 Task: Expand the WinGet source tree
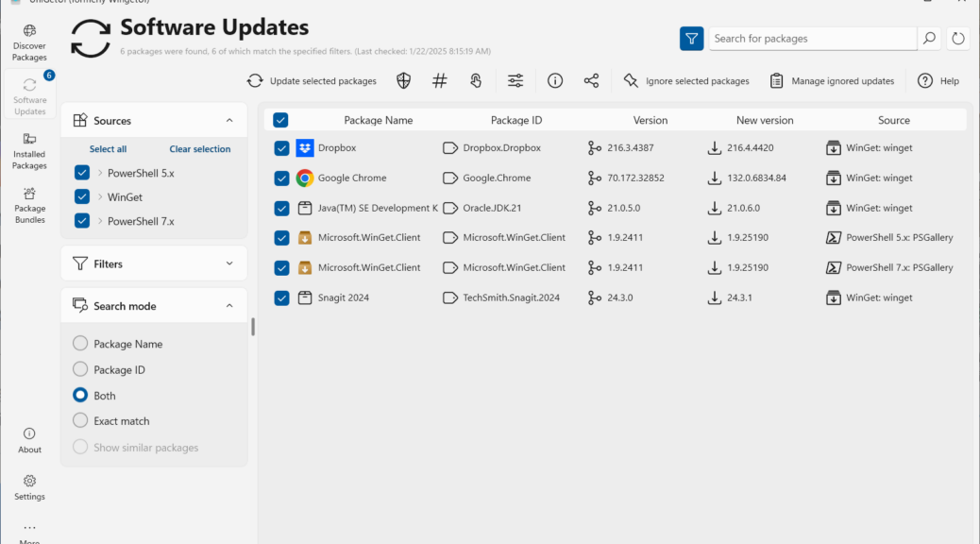pos(100,196)
